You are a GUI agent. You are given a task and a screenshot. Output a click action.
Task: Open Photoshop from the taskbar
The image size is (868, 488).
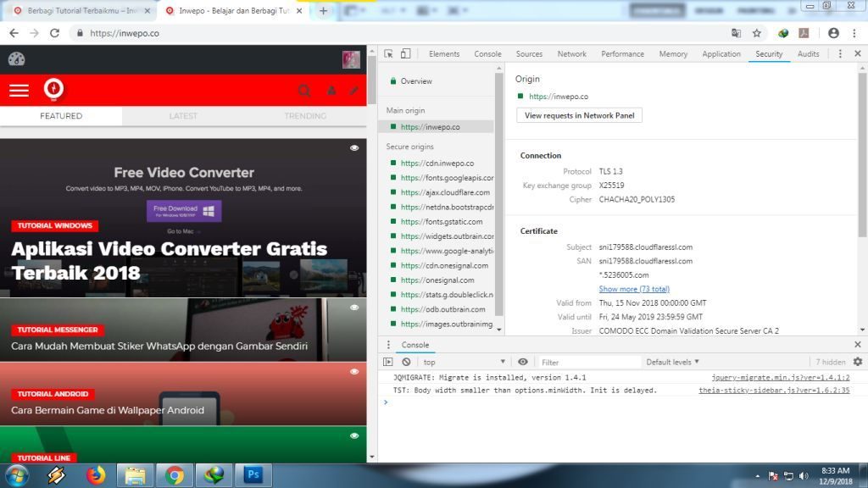point(253,474)
